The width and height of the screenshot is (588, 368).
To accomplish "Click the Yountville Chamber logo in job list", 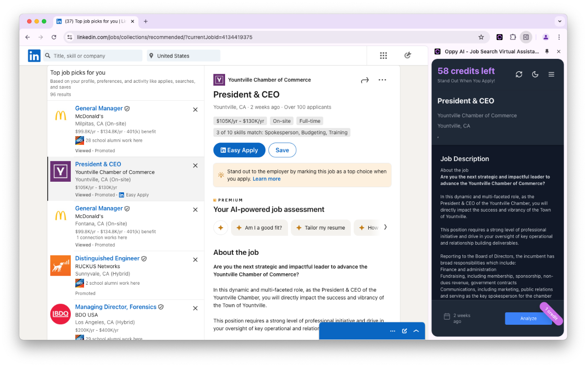I will [61, 171].
